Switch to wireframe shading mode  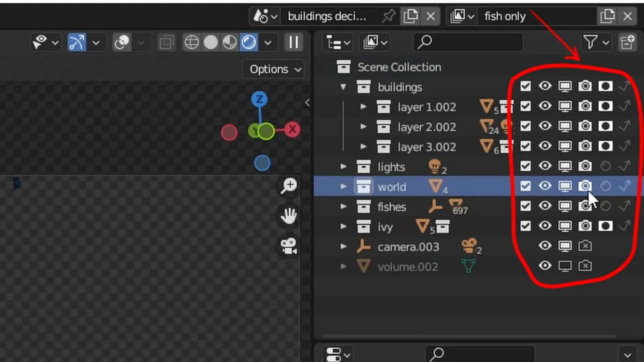tap(192, 42)
